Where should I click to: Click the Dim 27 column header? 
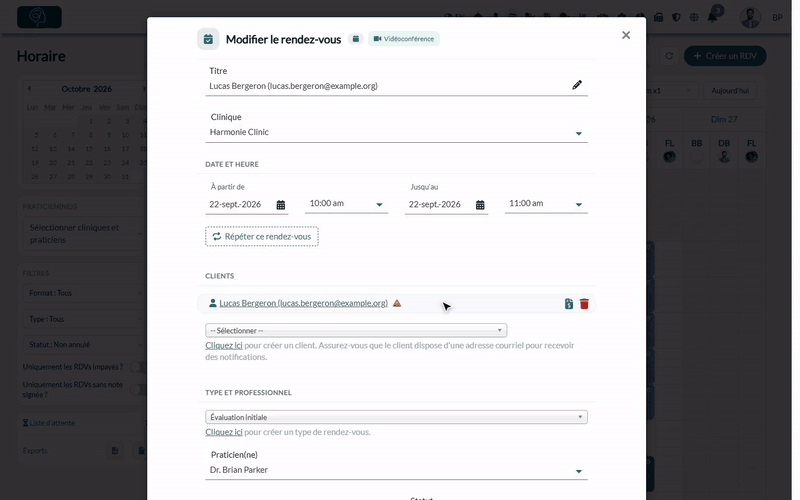click(x=724, y=119)
